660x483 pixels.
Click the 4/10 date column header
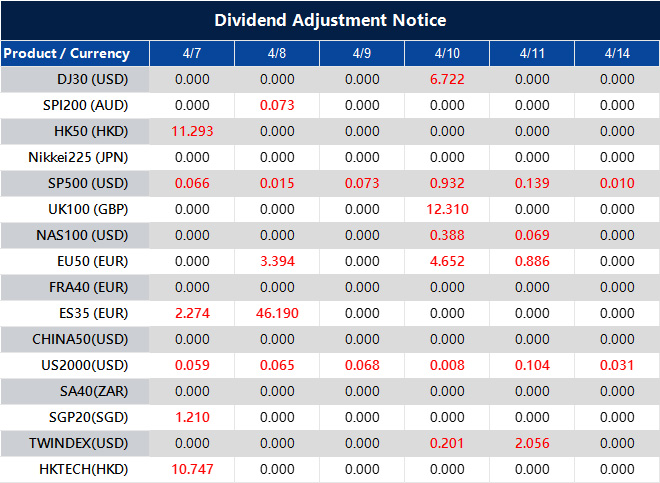[x=447, y=53]
